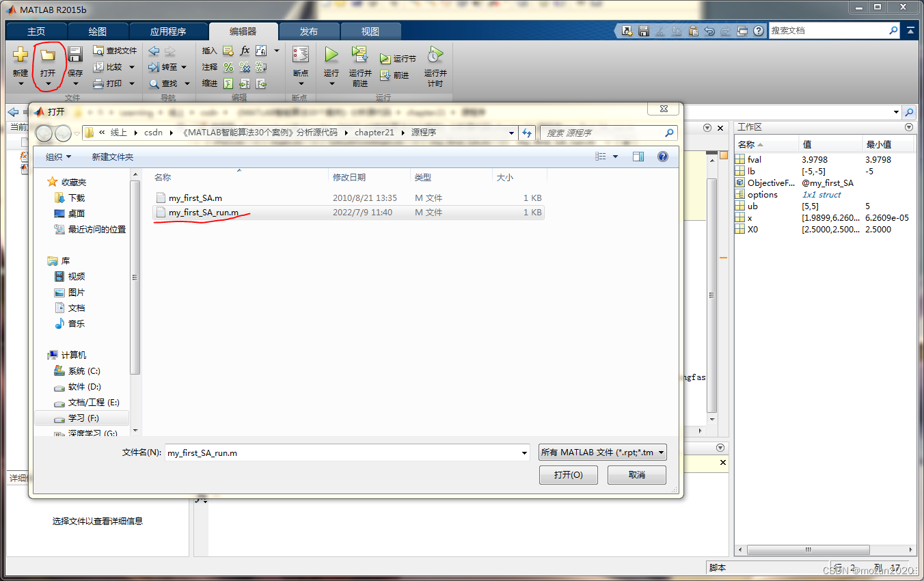Image resolution: width=924 pixels, height=581 pixels.
Task: Open the 组织 organize menu
Action: tap(59, 157)
